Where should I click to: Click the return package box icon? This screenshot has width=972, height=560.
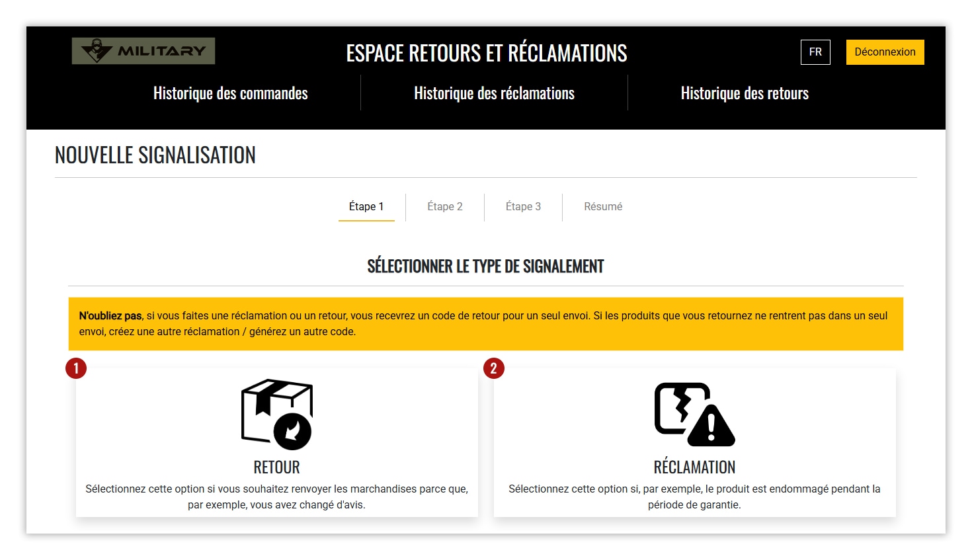277,414
